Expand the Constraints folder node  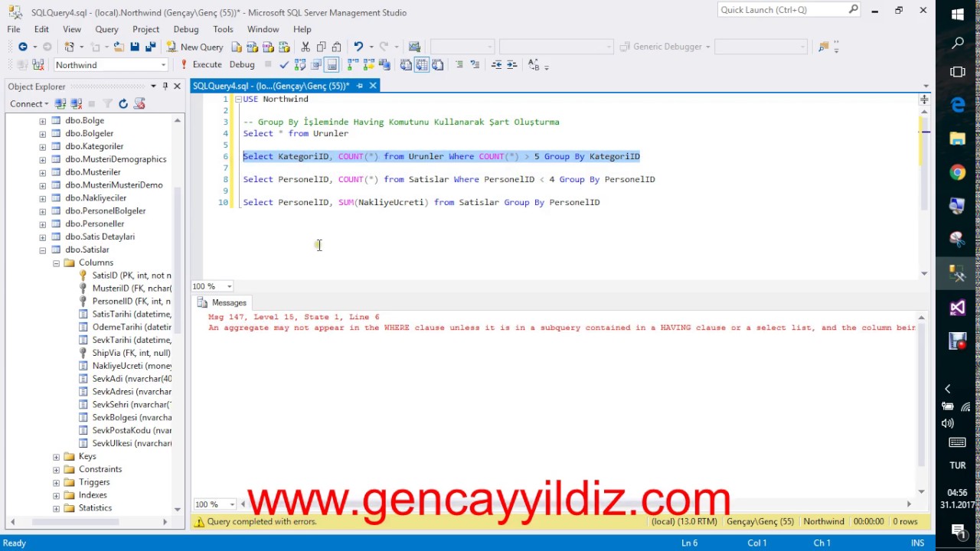click(x=56, y=469)
